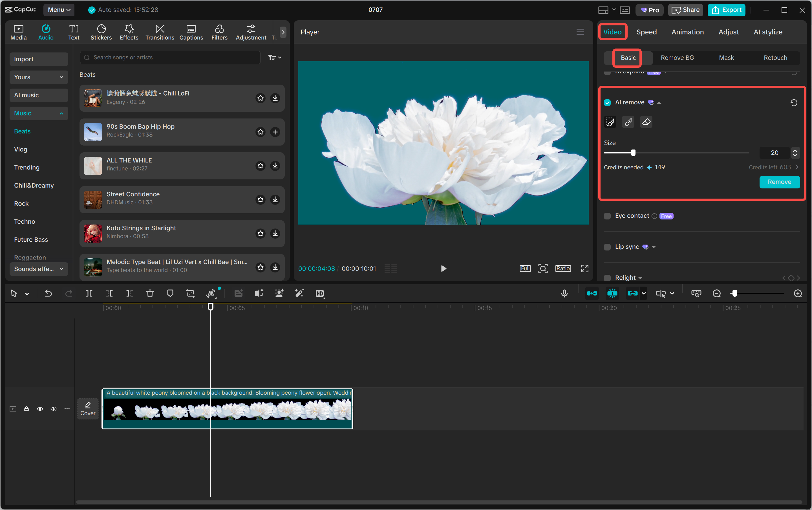The height and width of the screenshot is (510, 812).
Task: Enable the Lip sync feature
Action: pyautogui.click(x=607, y=247)
